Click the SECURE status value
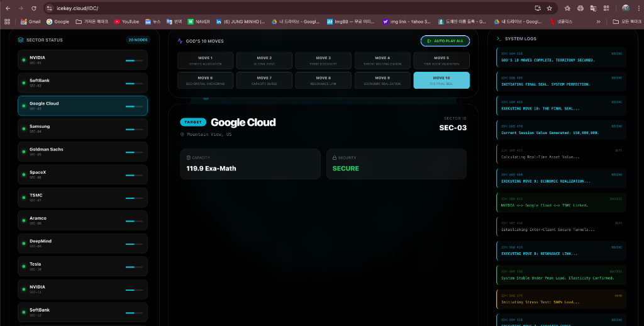The image size is (644, 326). point(346,168)
